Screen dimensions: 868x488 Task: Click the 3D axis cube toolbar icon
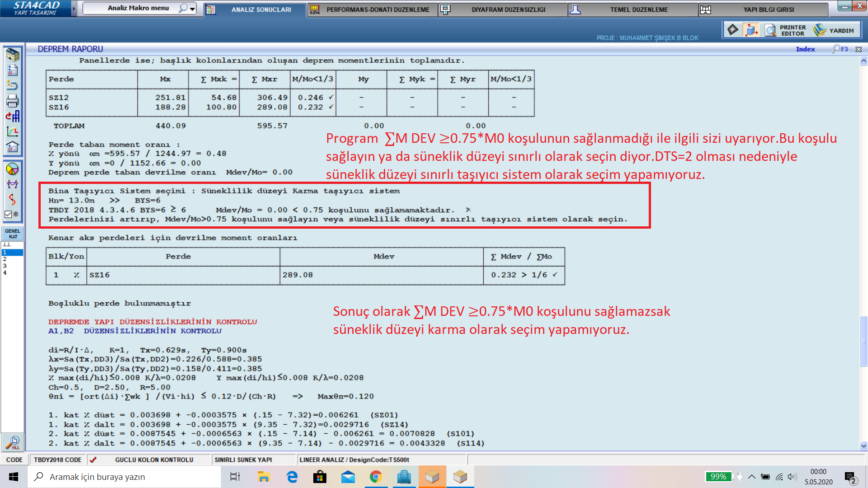pyautogui.click(x=751, y=30)
